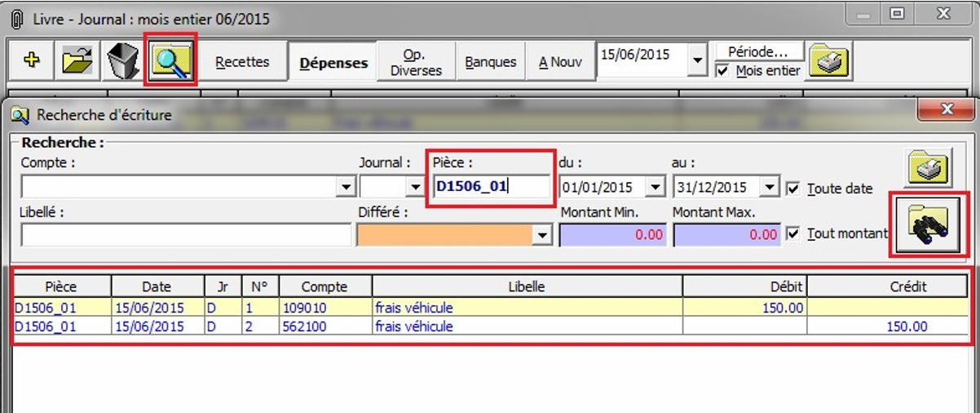Toggle the Mois entier checkbox

pyautogui.click(x=722, y=71)
